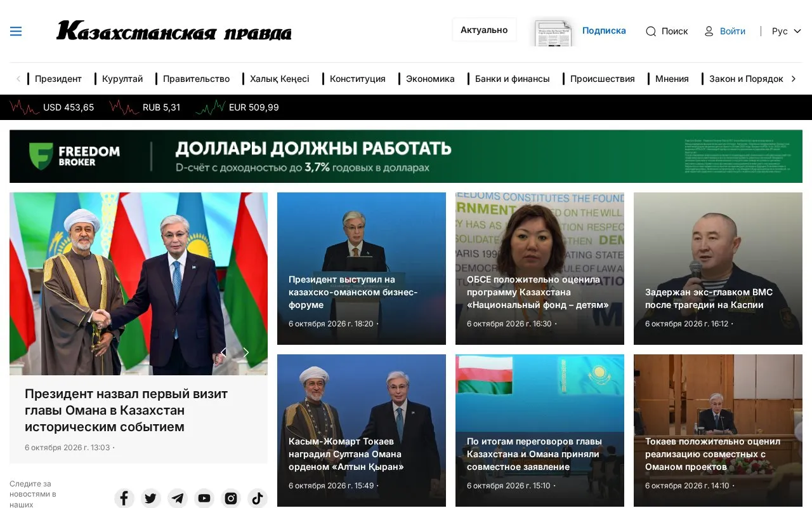Viewport: 812px width, 508px height.
Task: Click the EUR exchange rate chart icon
Action: coord(210,107)
